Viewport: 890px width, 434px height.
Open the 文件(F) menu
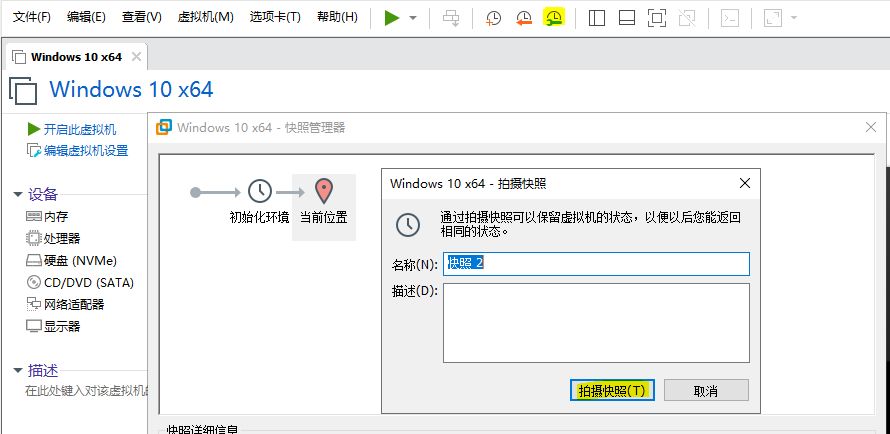(31, 17)
